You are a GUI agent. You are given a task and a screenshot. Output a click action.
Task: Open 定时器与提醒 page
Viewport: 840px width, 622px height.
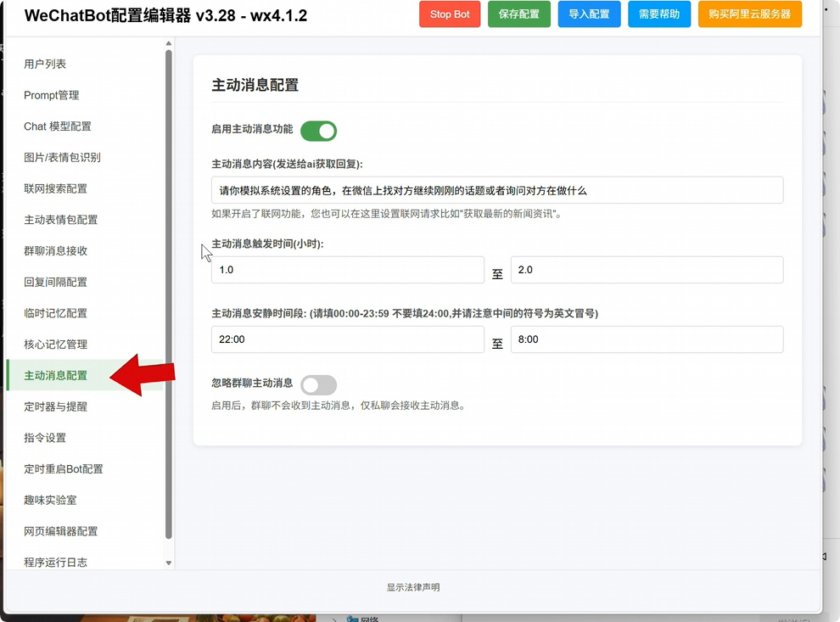pyautogui.click(x=86, y=406)
